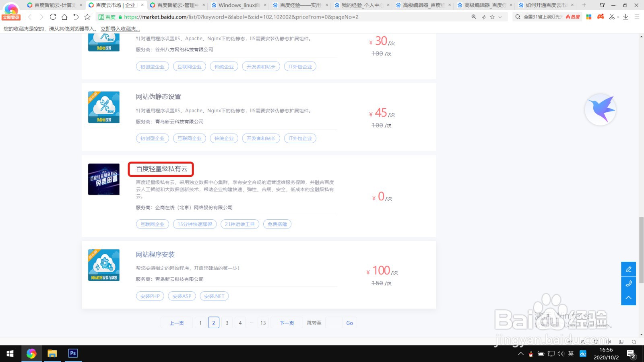Click the 百度轻量级私有云 免费部署 thumbnail
Screen dimensions: 644x362
coord(104,179)
